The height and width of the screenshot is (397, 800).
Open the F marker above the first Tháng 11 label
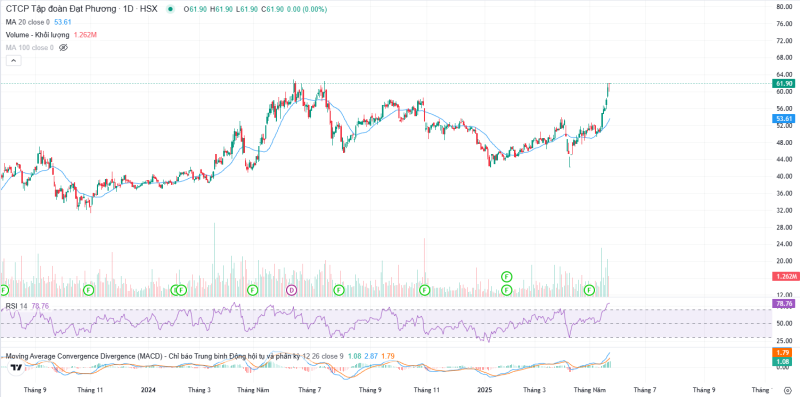coord(88,290)
